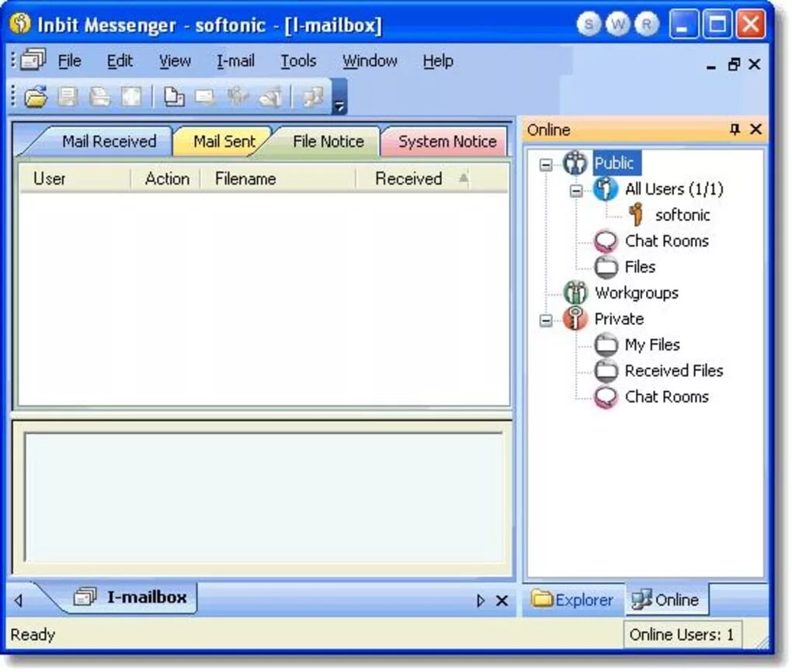
Task: Click the round W button in title bar
Action: pos(617,24)
